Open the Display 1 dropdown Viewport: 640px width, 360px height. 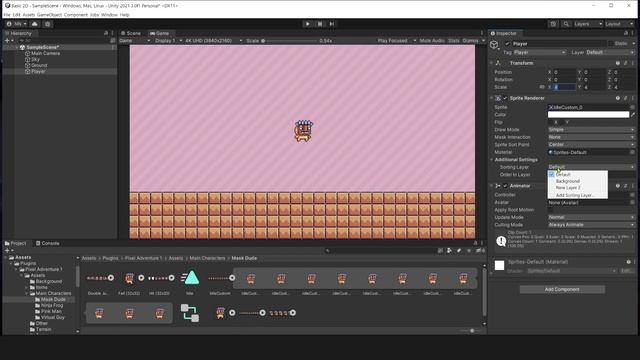point(168,41)
